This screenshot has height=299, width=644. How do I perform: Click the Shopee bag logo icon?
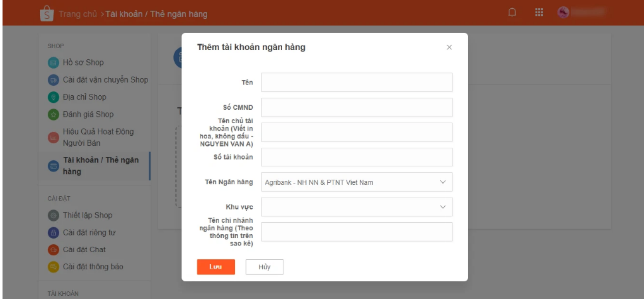47,14
